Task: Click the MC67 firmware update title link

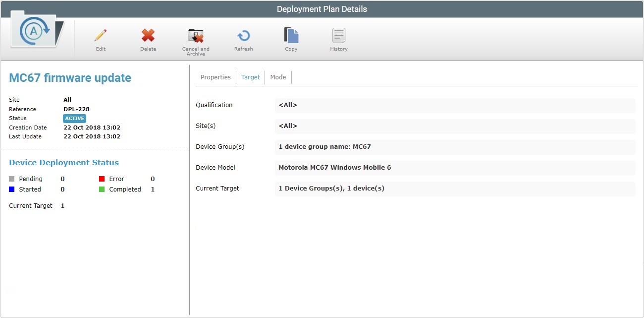Action: (70, 77)
